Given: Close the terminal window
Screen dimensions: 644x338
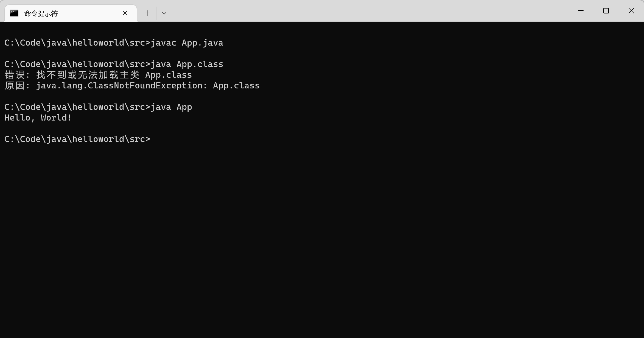Looking at the screenshot, I should pyautogui.click(x=631, y=11).
